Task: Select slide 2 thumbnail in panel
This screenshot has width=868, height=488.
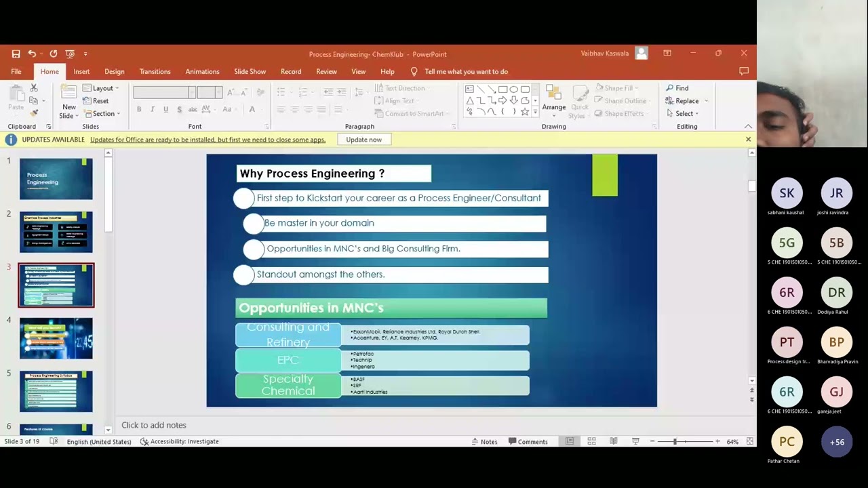Action: [56, 232]
